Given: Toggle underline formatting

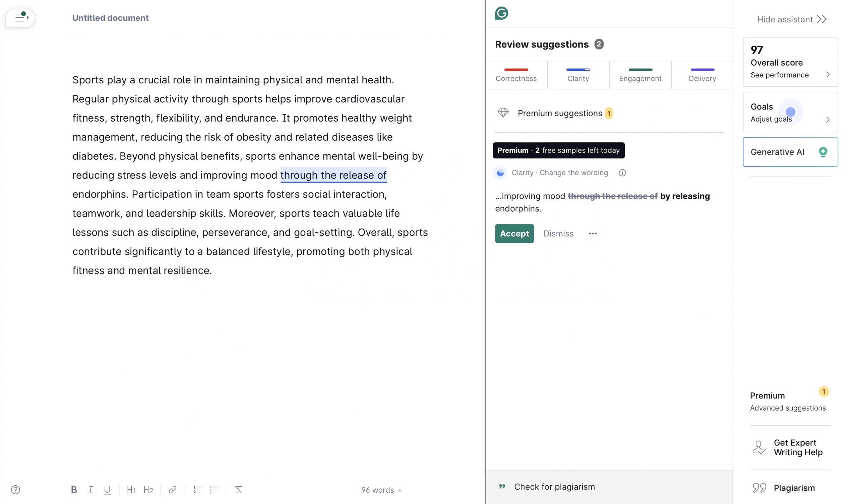Looking at the screenshot, I should pyautogui.click(x=107, y=490).
